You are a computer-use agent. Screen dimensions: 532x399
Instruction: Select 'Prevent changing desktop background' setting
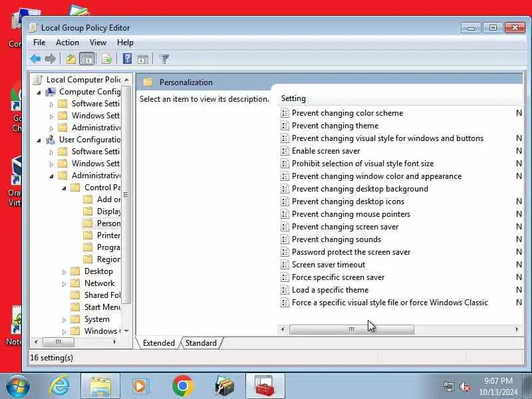click(x=360, y=189)
